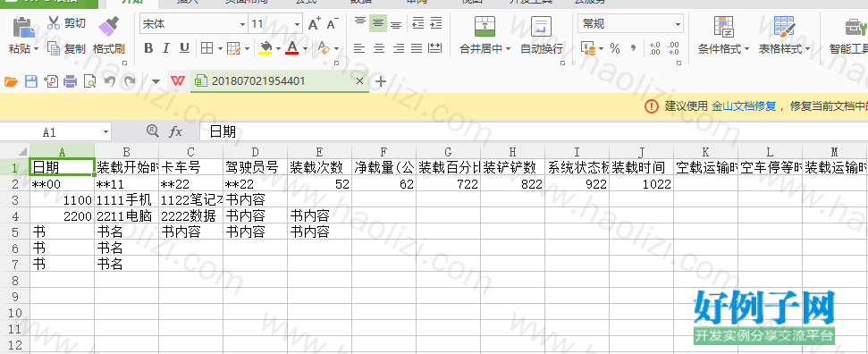
Task: Select the draw-border pencil grid icon
Action: 234,48
